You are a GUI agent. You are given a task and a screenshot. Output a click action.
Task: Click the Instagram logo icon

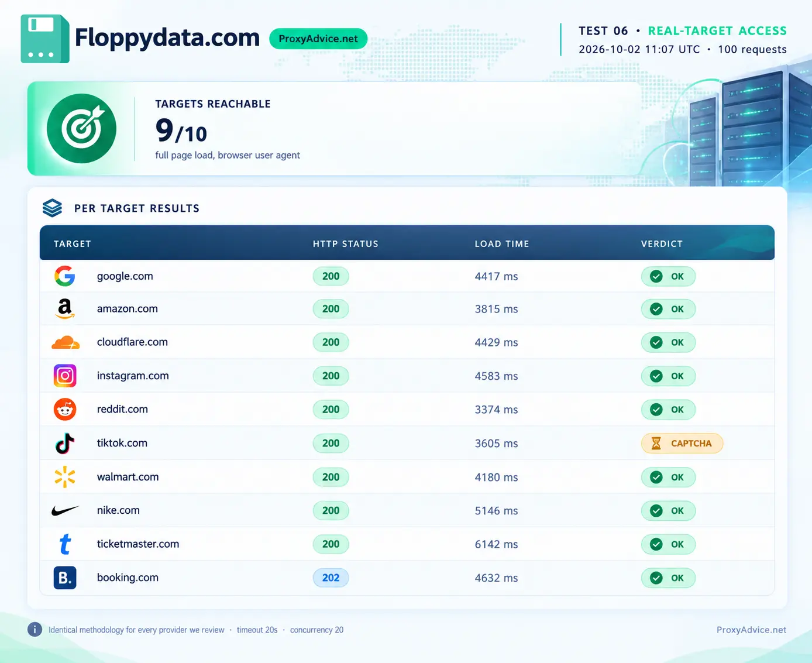click(65, 376)
